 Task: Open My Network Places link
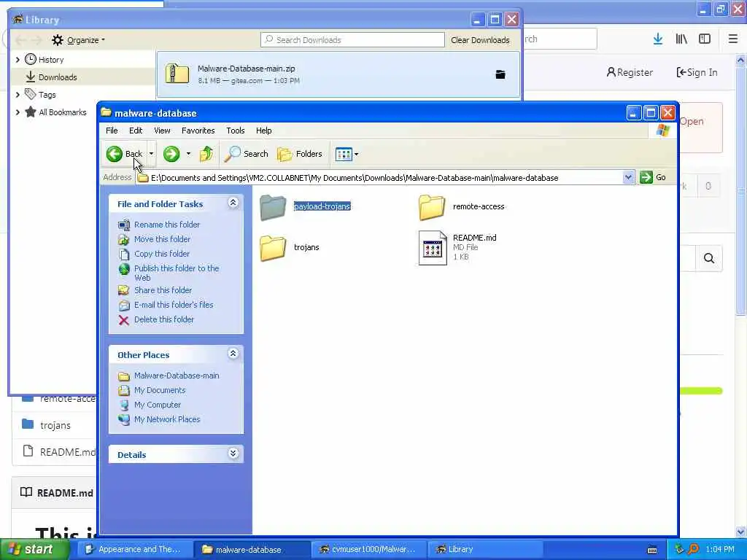pyautogui.click(x=167, y=419)
